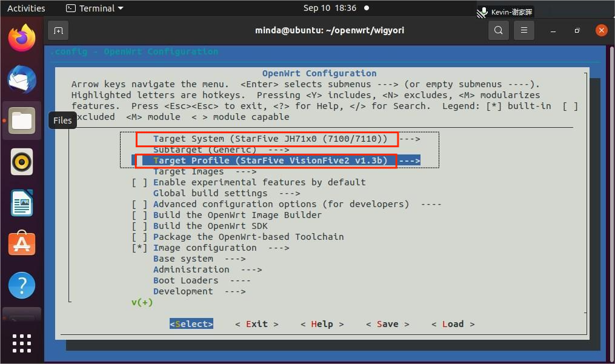
Task: Open Firefox from the dock
Action: 22,38
